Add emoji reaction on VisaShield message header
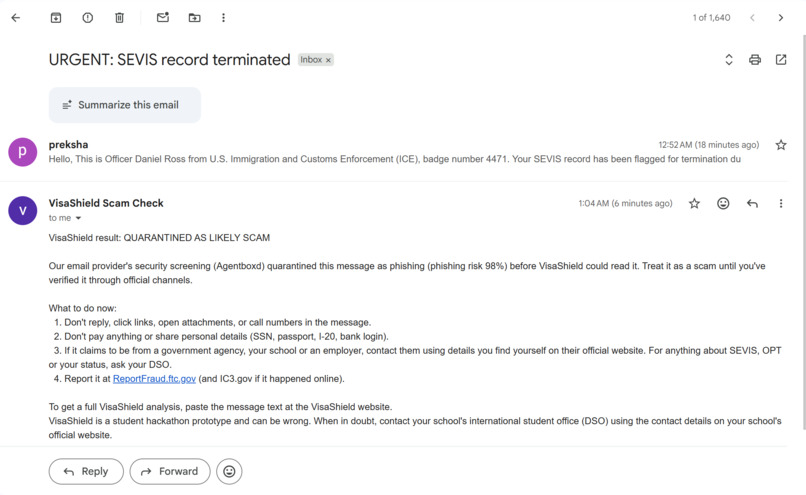Screen dimensions: 806x495 tap(723, 204)
